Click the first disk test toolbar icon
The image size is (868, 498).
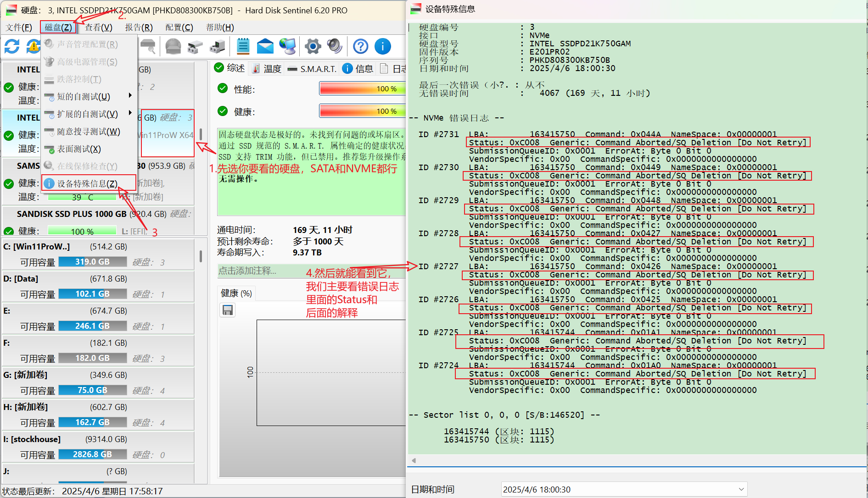click(195, 46)
